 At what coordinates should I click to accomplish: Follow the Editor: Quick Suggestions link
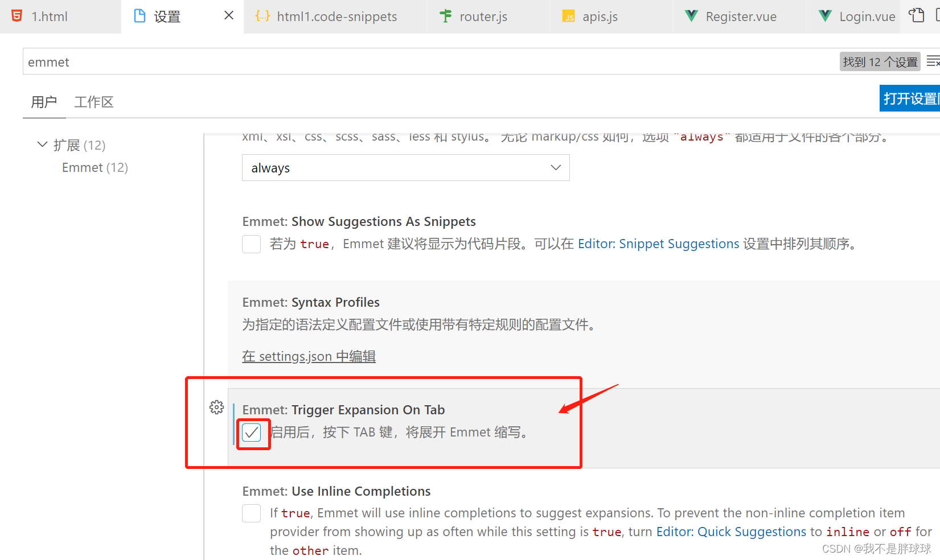coord(731,532)
